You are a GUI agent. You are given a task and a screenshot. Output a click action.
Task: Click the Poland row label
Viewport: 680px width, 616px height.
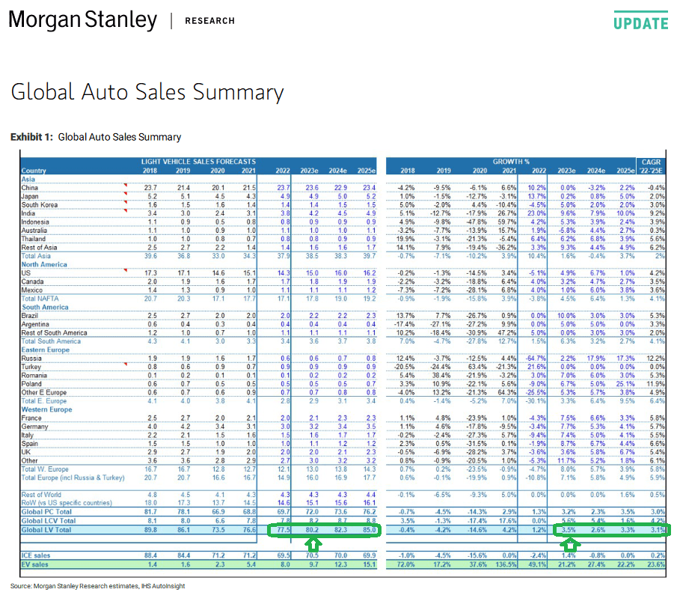click(x=31, y=384)
